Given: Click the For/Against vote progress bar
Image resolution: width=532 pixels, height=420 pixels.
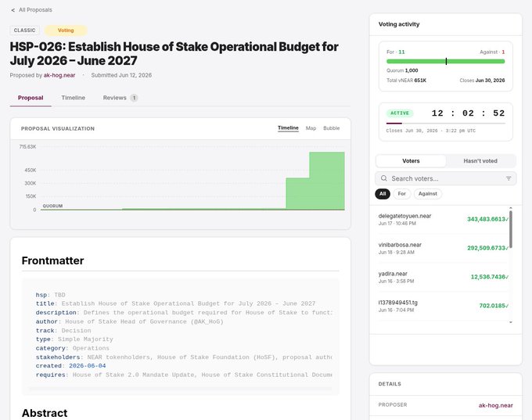Looking at the screenshot, I should click(445, 62).
